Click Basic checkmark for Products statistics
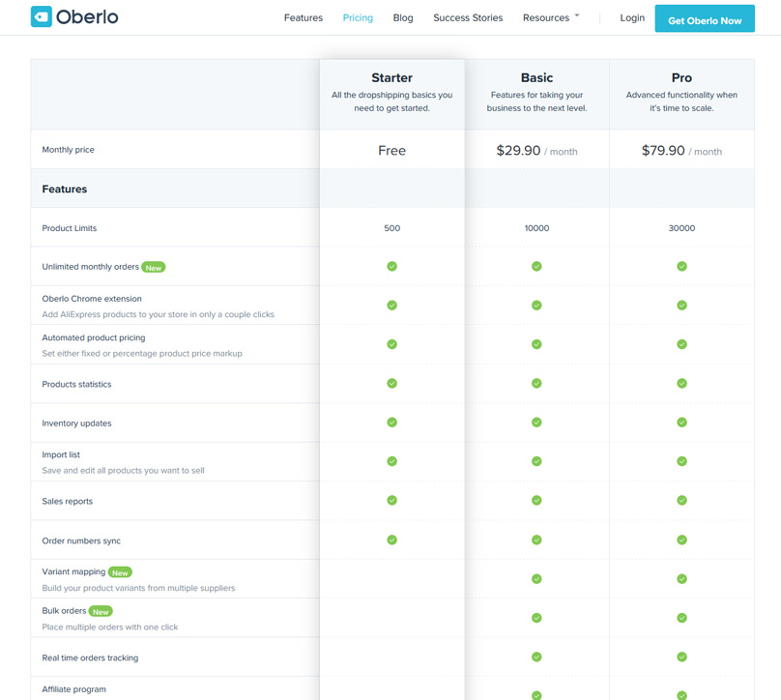 point(536,383)
